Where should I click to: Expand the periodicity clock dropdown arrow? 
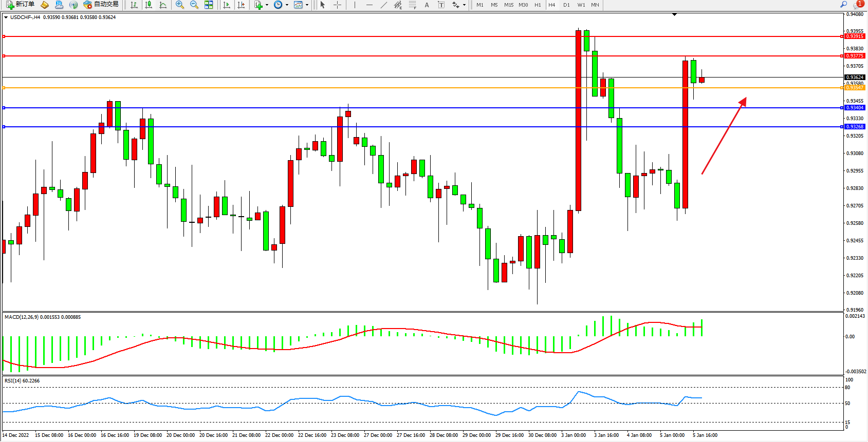pos(287,5)
